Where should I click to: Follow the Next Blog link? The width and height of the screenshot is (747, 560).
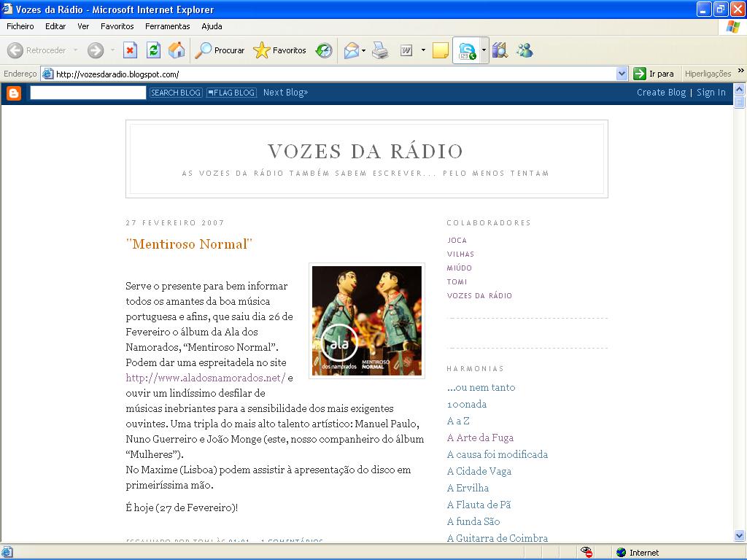coord(285,93)
